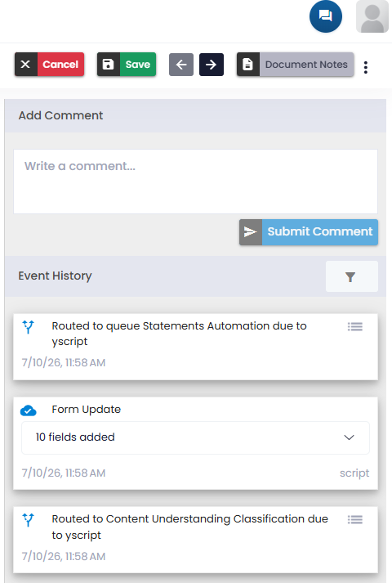This screenshot has height=583, width=392.
Task: Focus the Write a comment text box
Action: (196, 182)
